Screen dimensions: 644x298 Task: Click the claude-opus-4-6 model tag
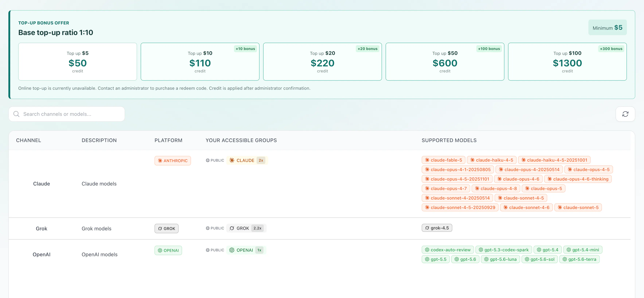point(518,179)
